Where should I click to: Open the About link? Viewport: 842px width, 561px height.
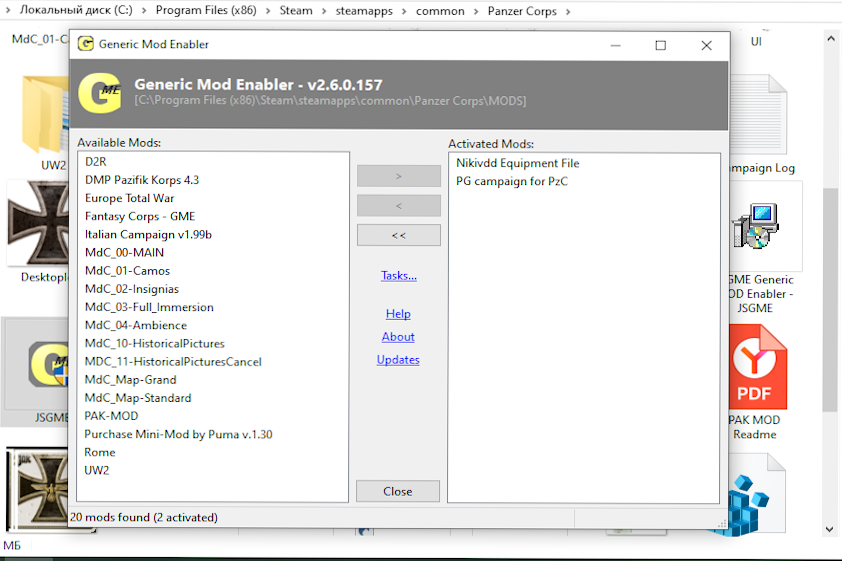click(x=398, y=337)
